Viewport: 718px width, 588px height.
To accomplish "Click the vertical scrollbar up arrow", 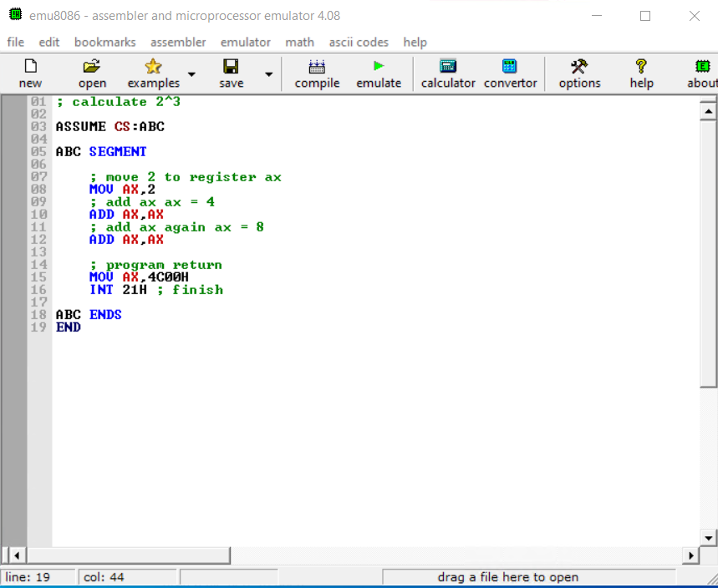I will (x=708, y=111).
